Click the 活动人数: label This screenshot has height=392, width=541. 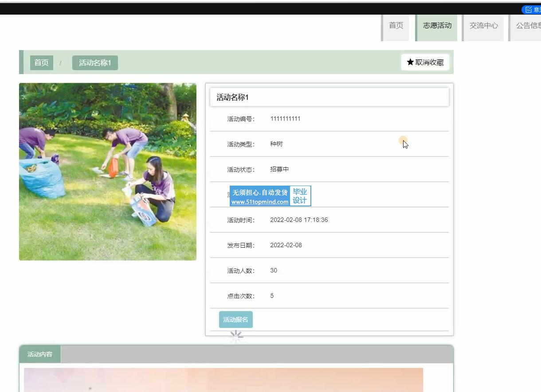coord(241,271)
